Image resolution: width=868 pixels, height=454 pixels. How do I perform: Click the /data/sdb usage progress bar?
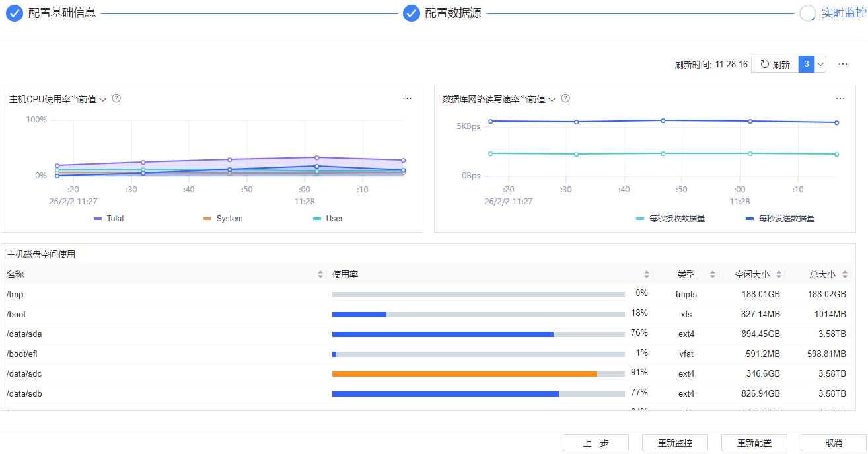(478, 394)
